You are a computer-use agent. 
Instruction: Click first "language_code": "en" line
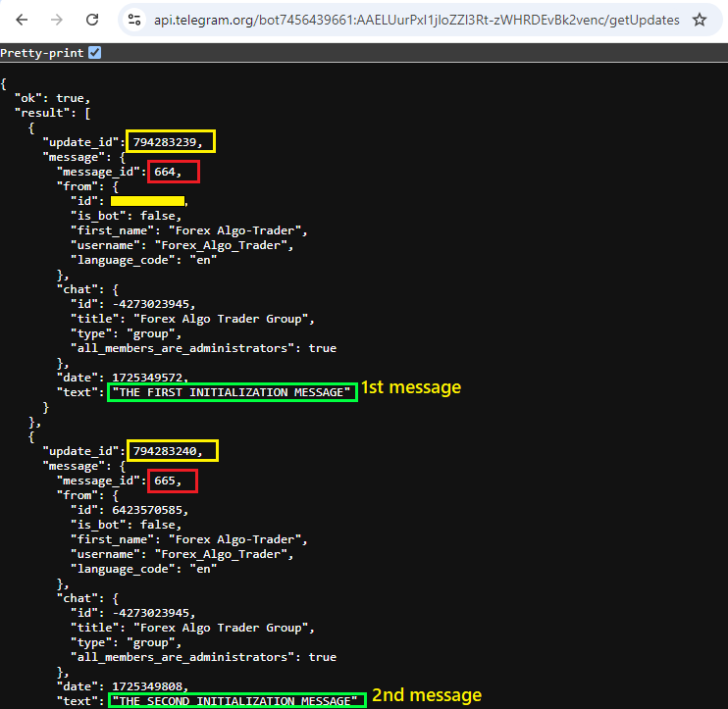pyautogui.click(x=143, y=260)
